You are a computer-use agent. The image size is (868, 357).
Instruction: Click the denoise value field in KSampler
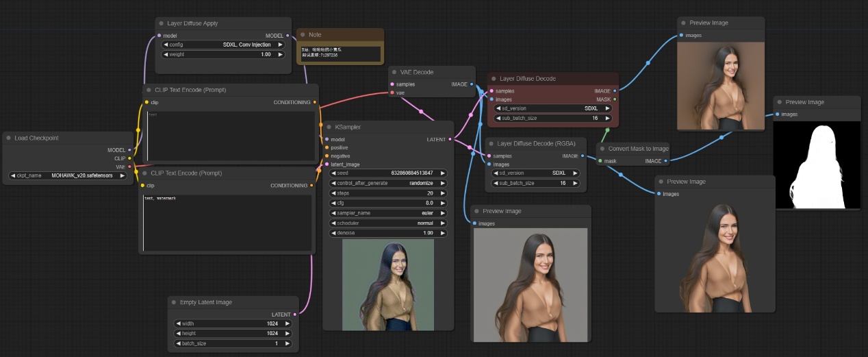pos(387,233)
